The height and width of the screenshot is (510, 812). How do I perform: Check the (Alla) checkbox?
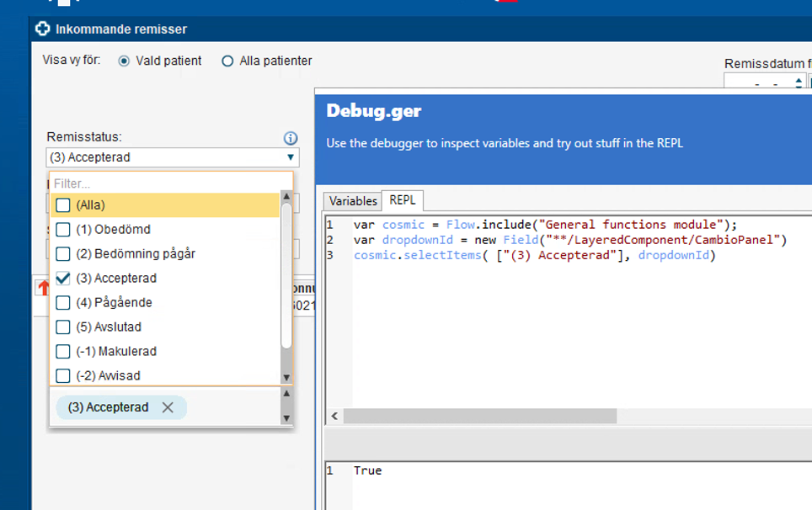click(x=63, y=205)
